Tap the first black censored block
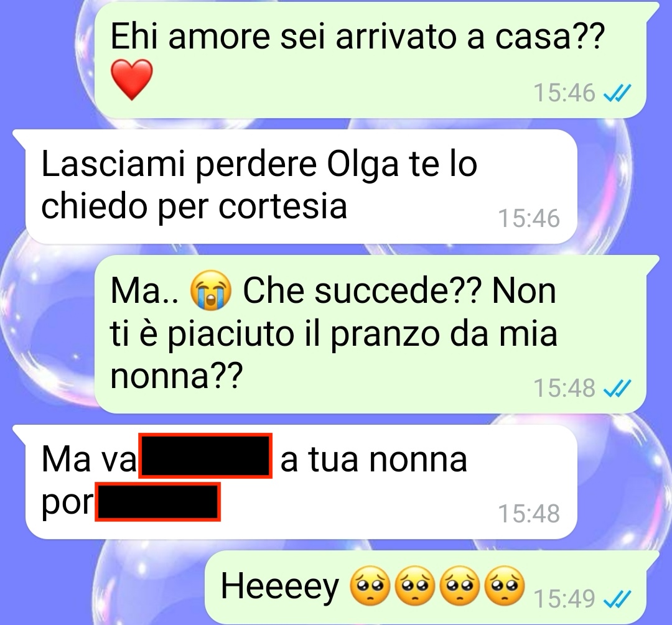 tap(205, 456)
